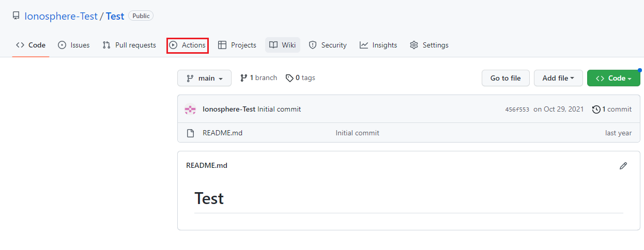Image resolution: width=644 pixels, height=250 pixels.
Task: Click the Ionosphere-Test owner link in the header
Action: click(61, 16)
